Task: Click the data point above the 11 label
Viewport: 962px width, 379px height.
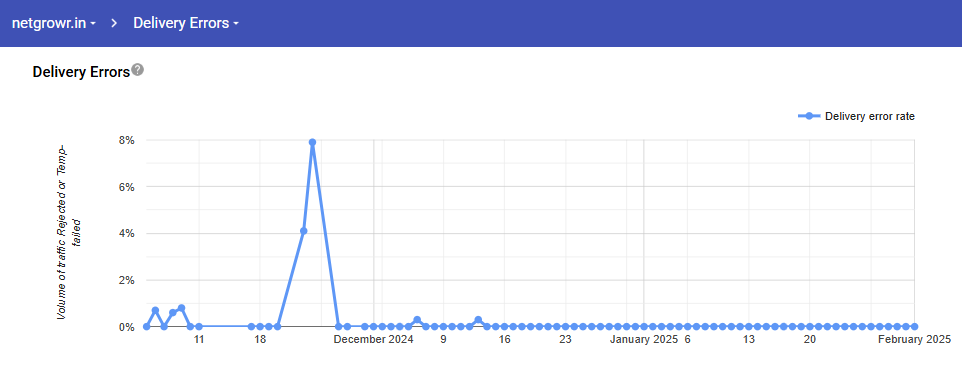Action: (x=199, y=327)
